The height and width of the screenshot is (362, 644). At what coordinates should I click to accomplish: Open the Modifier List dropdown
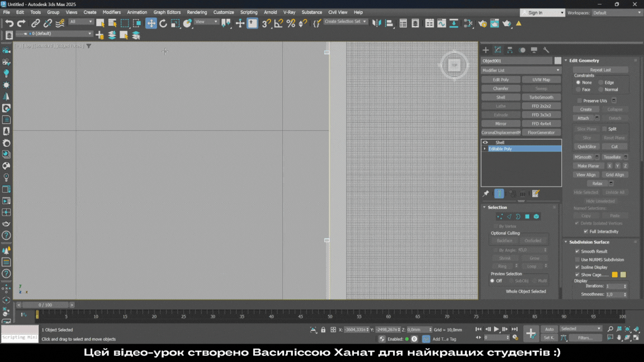click(x=521, y=70)
